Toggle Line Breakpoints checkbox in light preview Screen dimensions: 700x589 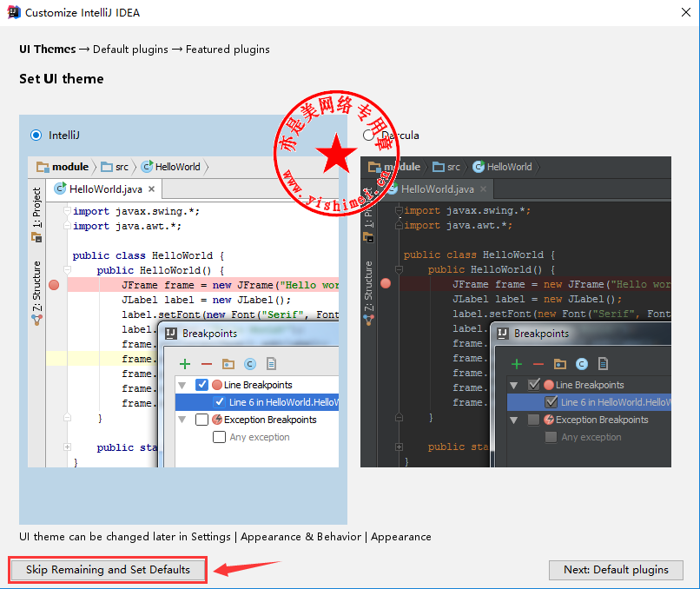201,385
